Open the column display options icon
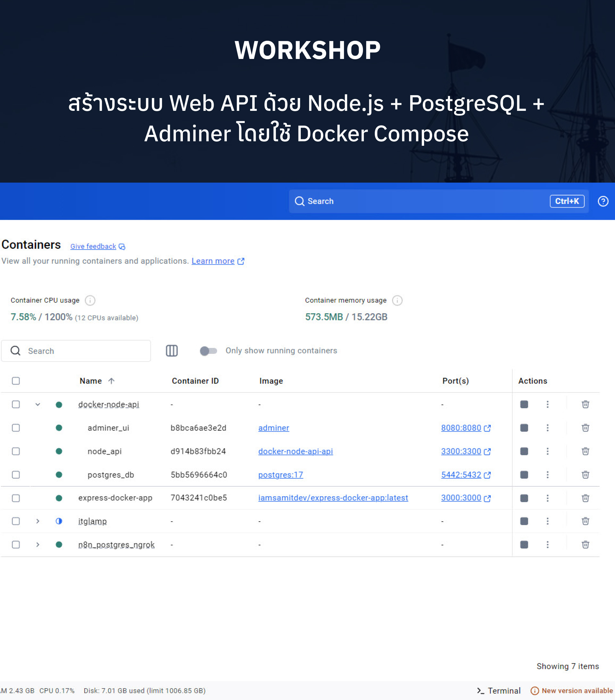615x700 pixels. [x=172, y=351]
